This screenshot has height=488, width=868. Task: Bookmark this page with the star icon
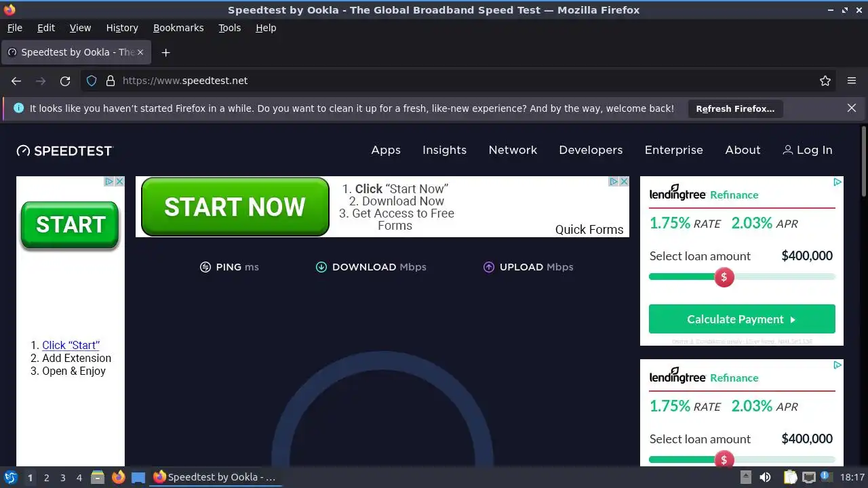click(825, 81)
